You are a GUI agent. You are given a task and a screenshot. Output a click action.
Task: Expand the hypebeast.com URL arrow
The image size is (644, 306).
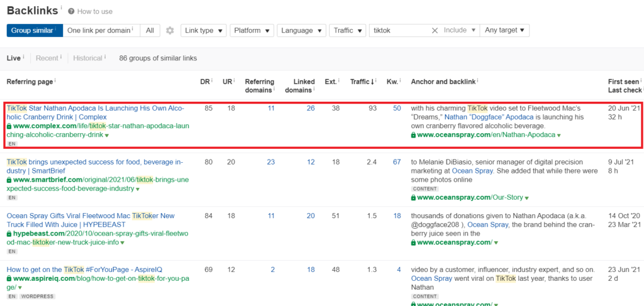(x=122, y=243)
